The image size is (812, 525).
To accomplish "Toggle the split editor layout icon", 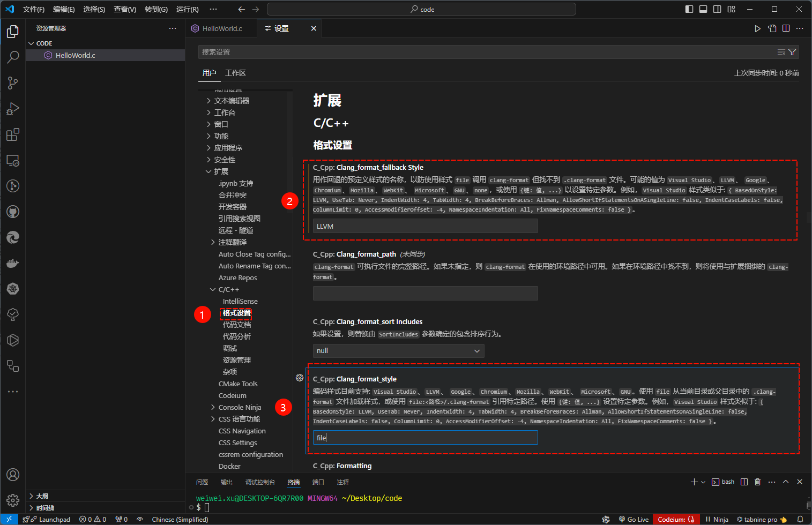I will point(786,28).
